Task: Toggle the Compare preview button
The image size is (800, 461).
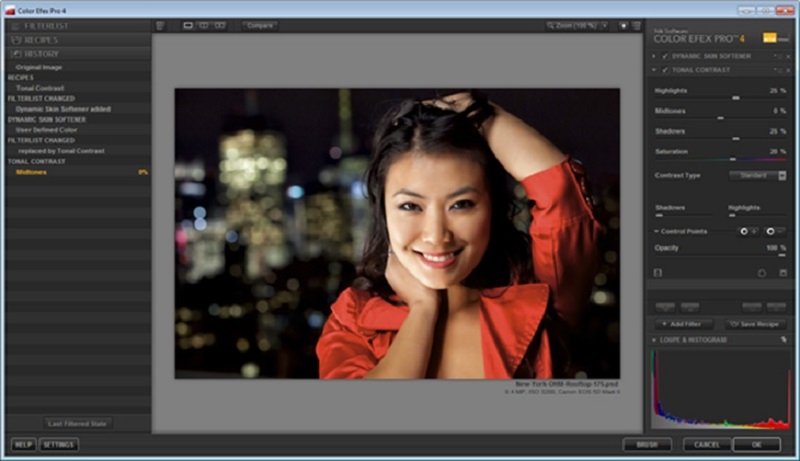Action: click(259, 25)
